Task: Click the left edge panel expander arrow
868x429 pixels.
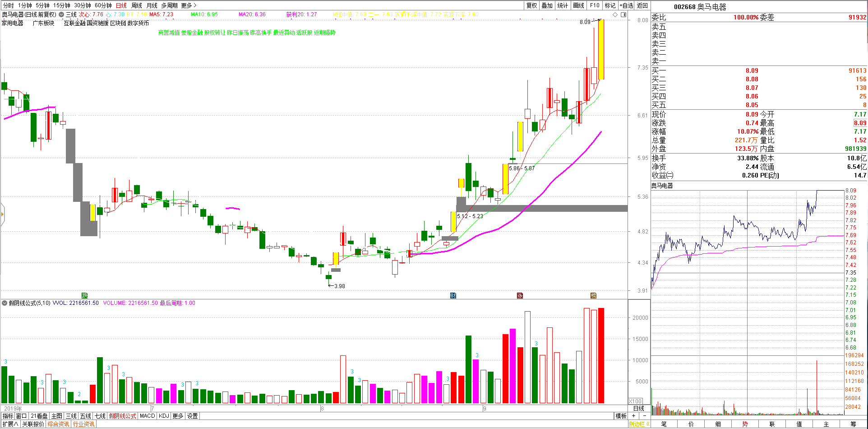Action: point(2,214)
